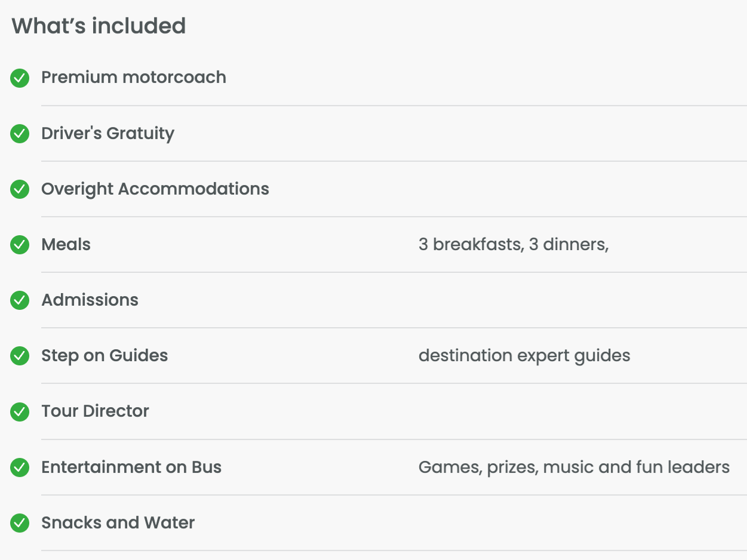Click the green check next to Entertainment on Bus

click(20, 467)
